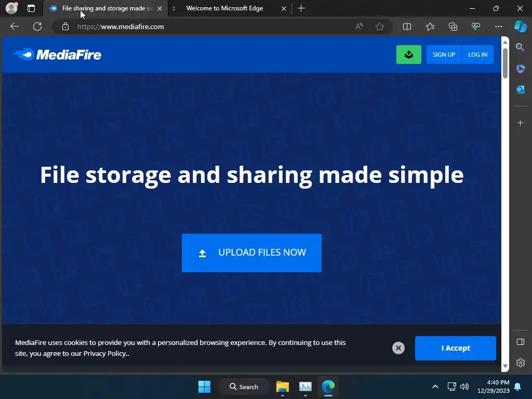Click the I Accept cookies button

(x=455, y=348)
